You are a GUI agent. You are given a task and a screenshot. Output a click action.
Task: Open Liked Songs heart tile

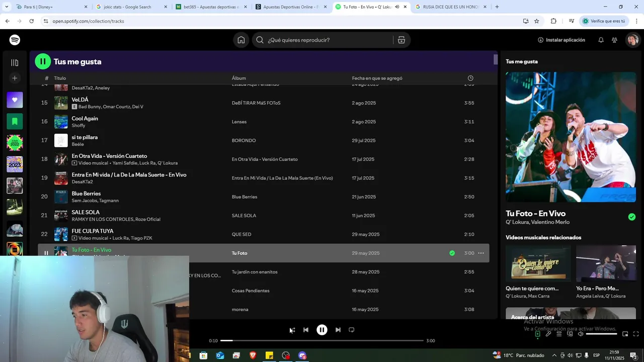(15, 100)
